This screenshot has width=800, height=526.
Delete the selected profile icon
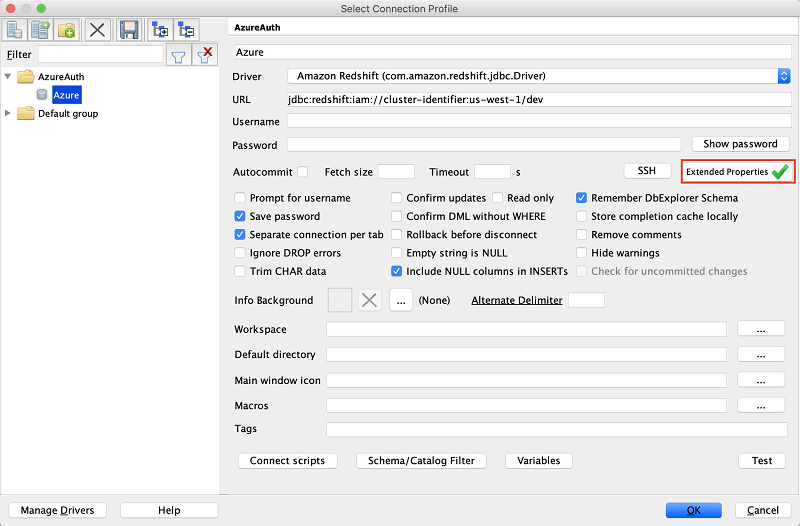coord(97,30)
